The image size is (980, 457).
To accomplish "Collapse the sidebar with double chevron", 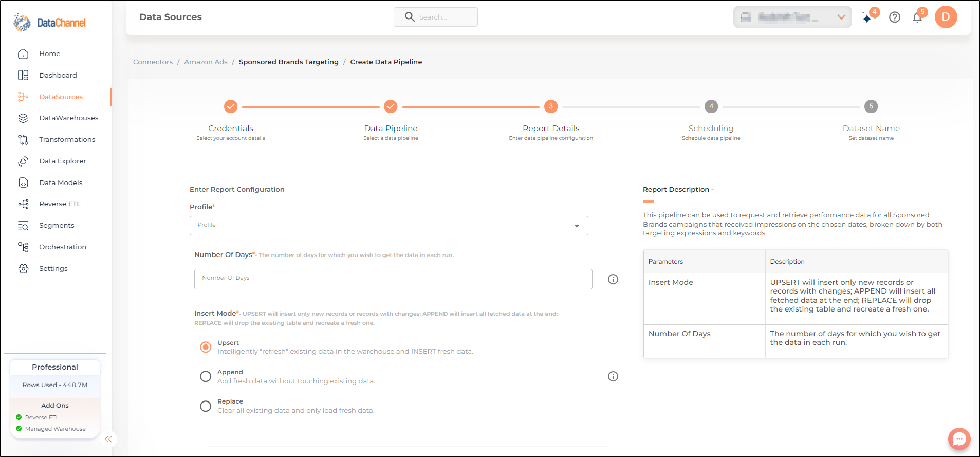I will [108, 439].
